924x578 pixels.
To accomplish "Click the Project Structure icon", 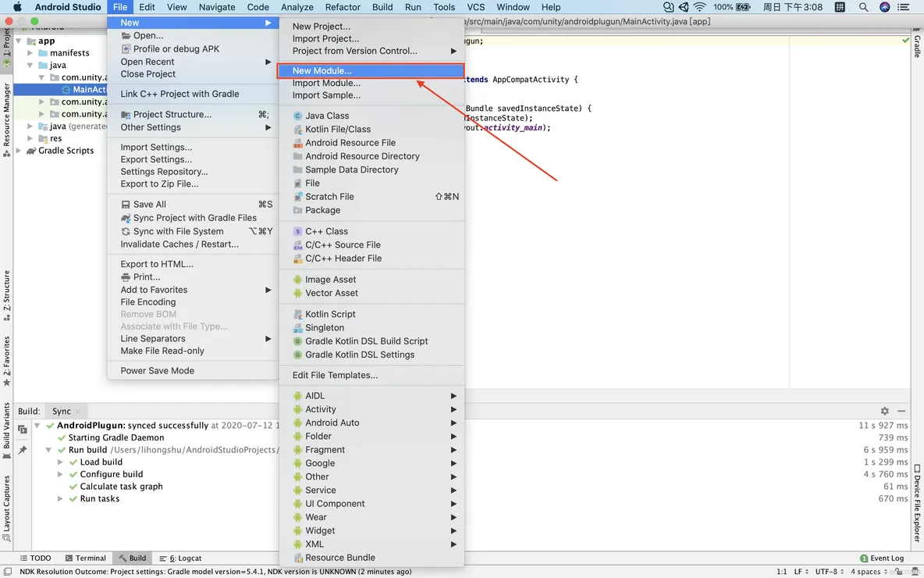I will coord(126,114).
